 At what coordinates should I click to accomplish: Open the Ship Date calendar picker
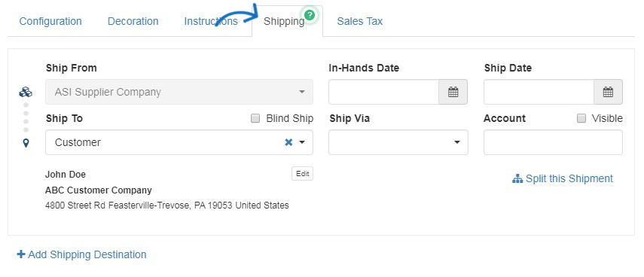point(609,92)
